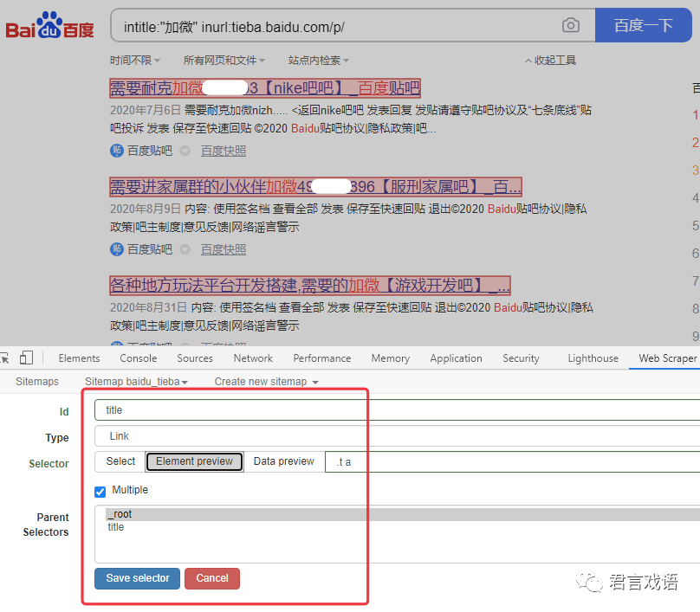Switch to the Elements tab
Viewport: 700px width, 612px height.
point(79,358)
